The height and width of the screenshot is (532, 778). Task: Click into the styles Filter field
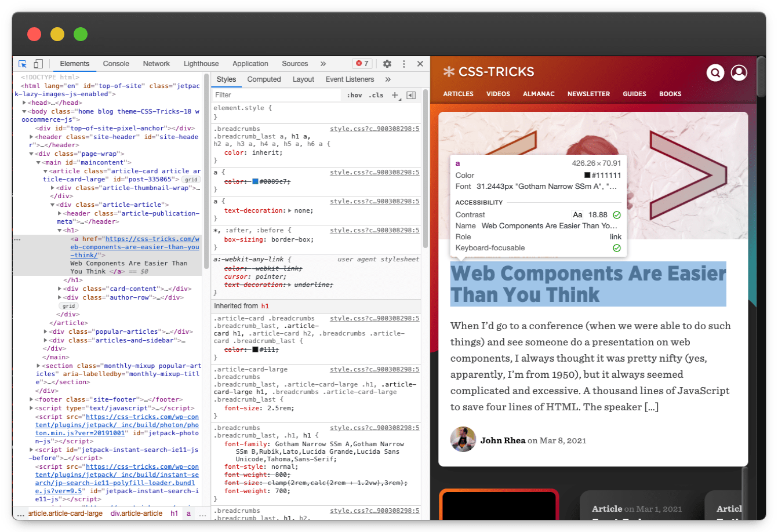pos(275,95)
